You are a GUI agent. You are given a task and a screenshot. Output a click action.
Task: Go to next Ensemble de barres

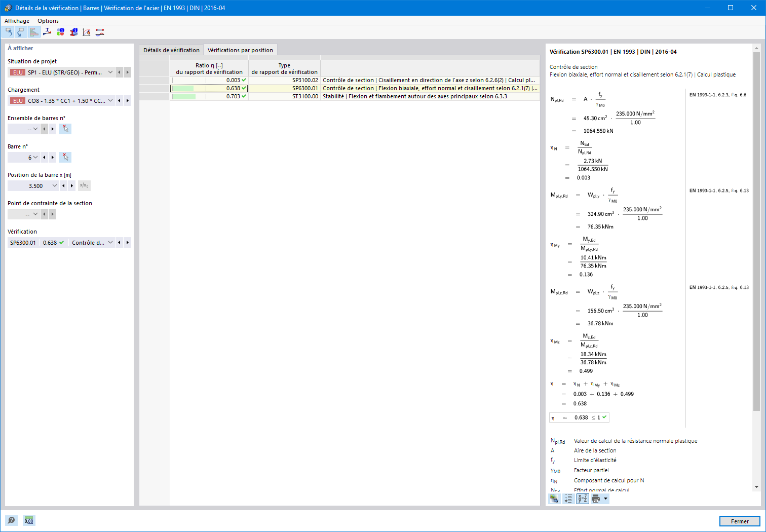pyautogui.click(x=52, y=129)
